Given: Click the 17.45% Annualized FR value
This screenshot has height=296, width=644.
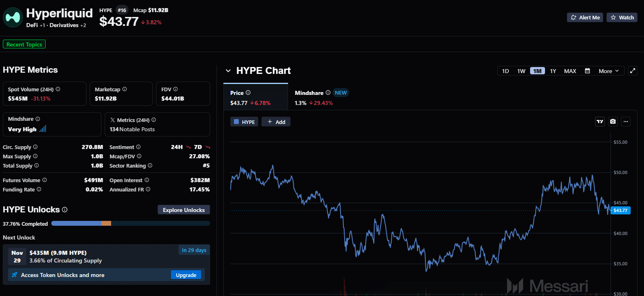Looking at the screenshot, I should click(200, 189).
